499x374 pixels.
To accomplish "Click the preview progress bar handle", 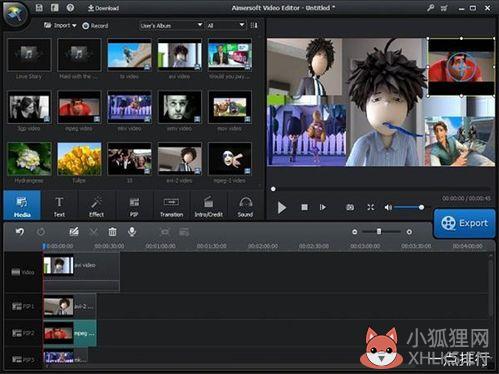I will pyautogui.click(x=273, y=189).
